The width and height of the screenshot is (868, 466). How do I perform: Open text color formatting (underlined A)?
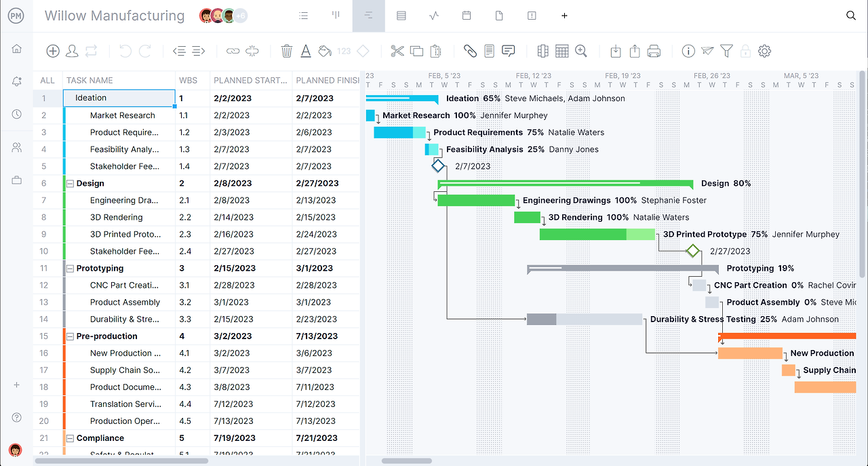pos(306,51)
